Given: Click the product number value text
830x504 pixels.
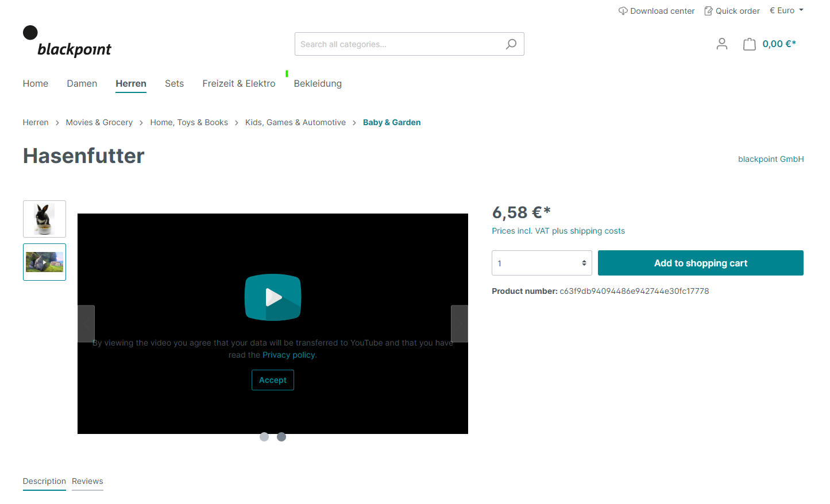Looking at the screenshot, I should 634,291.
